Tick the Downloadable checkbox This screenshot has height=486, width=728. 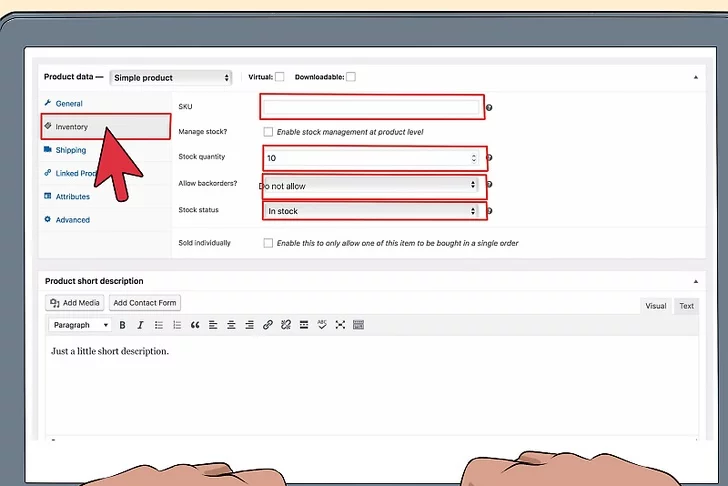[351, 77]
